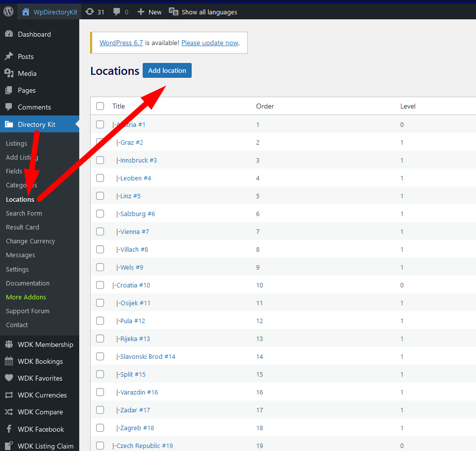This screenshot has width=476, height=451.
Task: Check the Croatia #10 row checkbox
Action: tap(100, 285)
